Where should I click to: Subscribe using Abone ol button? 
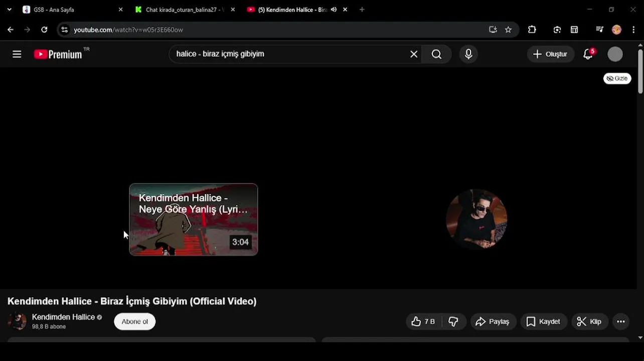point(134,321)
